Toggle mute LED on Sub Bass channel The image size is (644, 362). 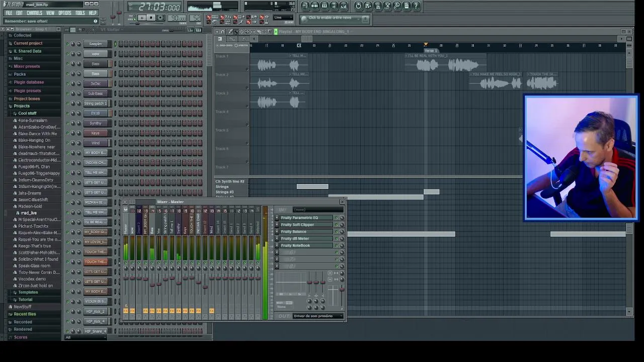[x=67, y=94]
